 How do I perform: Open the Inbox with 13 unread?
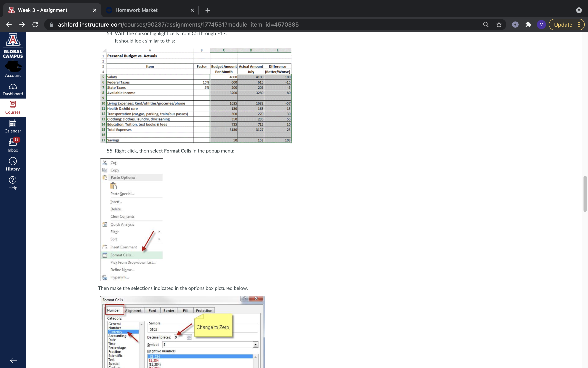(x=13, y=145)
